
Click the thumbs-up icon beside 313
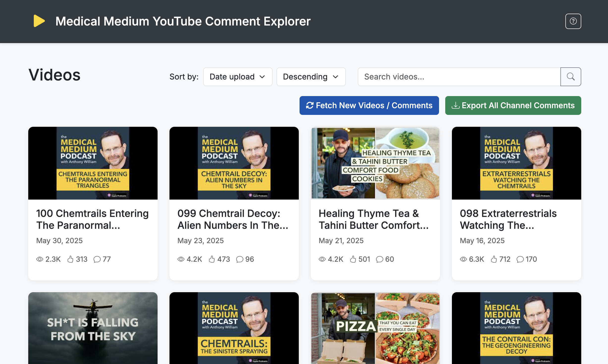click(70, 259)
